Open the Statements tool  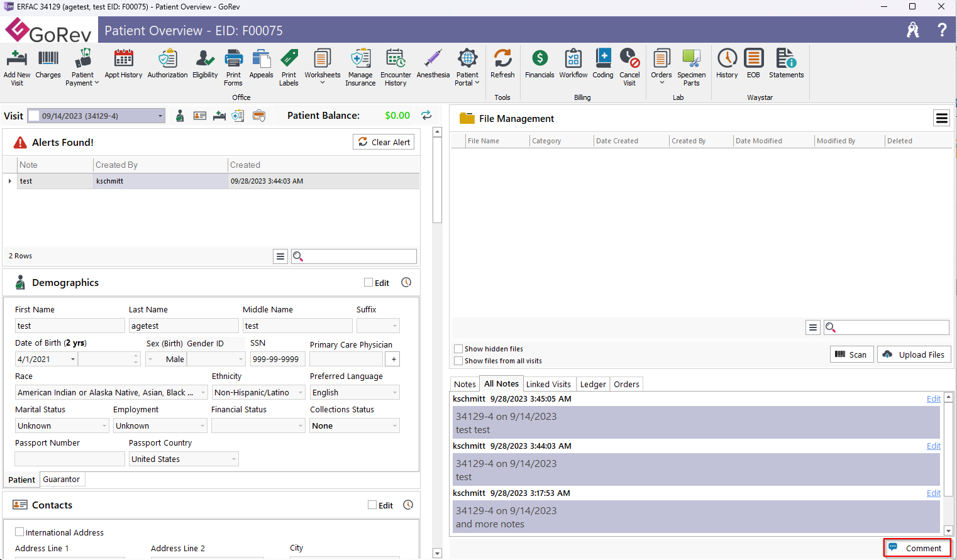[x=786, y=63]
